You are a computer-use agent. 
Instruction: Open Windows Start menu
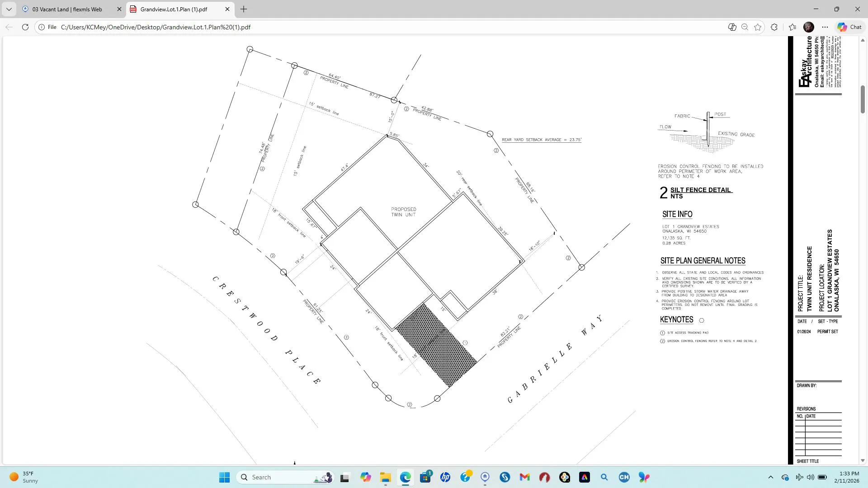[x=224, y=477]
